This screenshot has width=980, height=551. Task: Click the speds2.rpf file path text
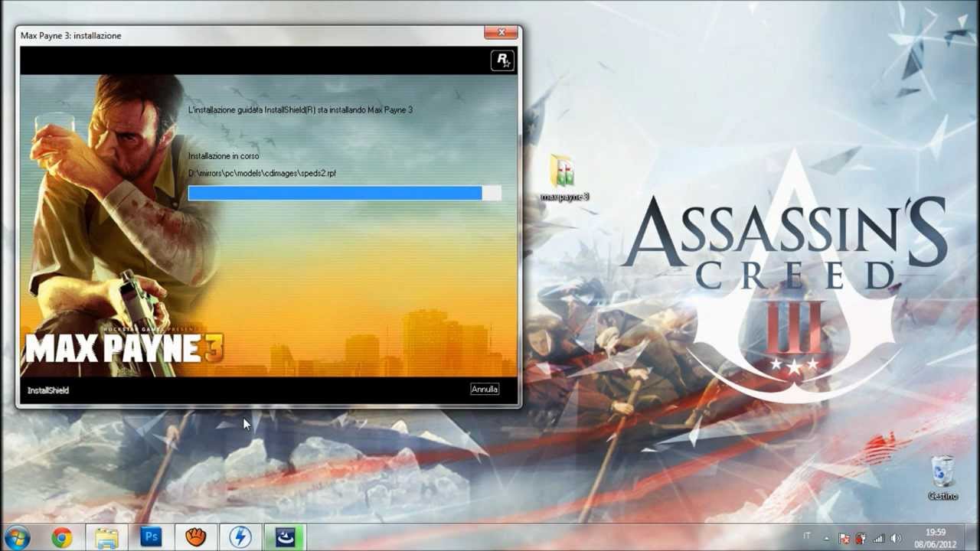tap(262, 173)
